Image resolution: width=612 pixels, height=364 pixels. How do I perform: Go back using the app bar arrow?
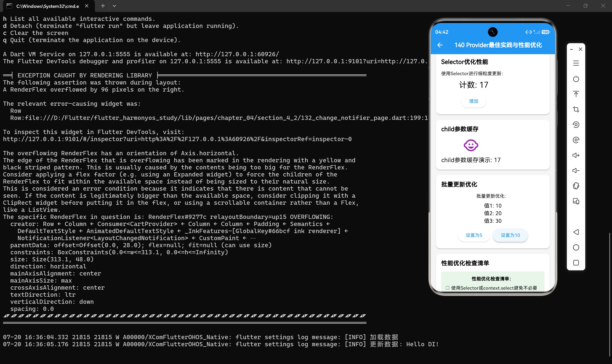440,45
